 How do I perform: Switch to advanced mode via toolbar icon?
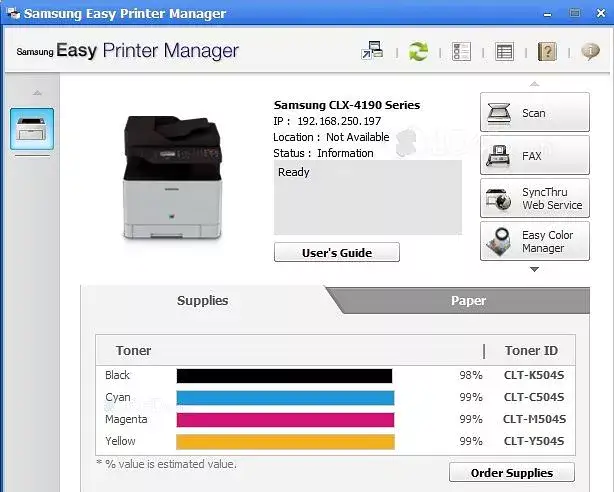tap(372, 51)
